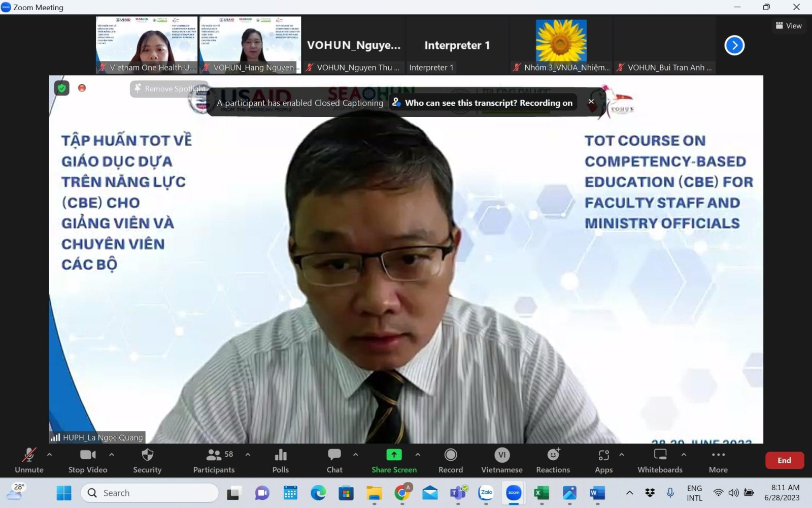Screen dimensions: 812x508
Task: Unmute the microphone in Zoom toolbar
Action: [x=29, y=460]
